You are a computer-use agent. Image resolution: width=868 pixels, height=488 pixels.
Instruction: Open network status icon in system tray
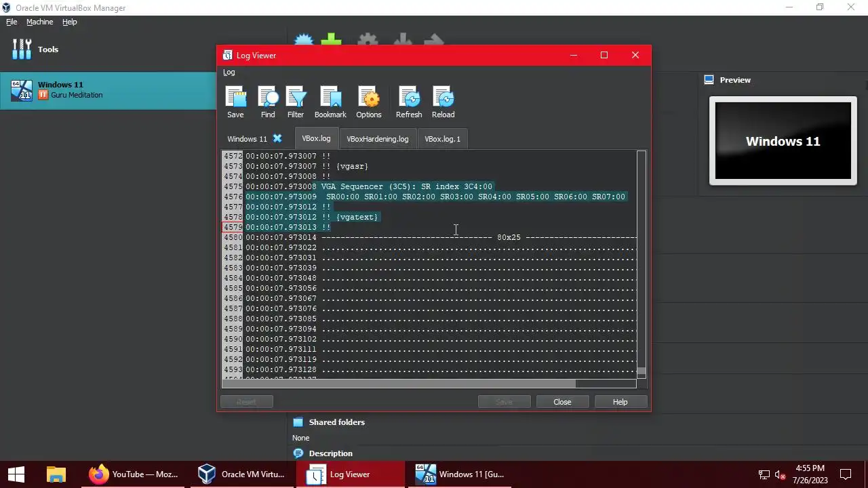tap(764, 474)
